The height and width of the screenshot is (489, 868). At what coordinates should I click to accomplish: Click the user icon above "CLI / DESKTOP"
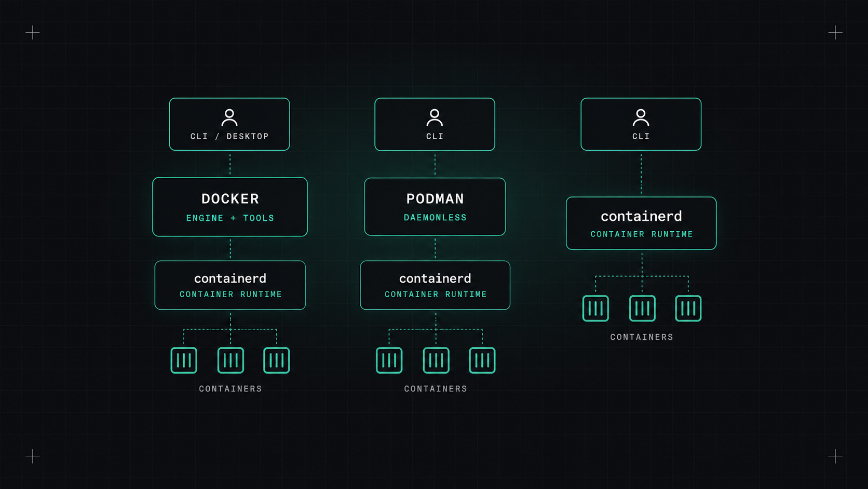[229, 117]
